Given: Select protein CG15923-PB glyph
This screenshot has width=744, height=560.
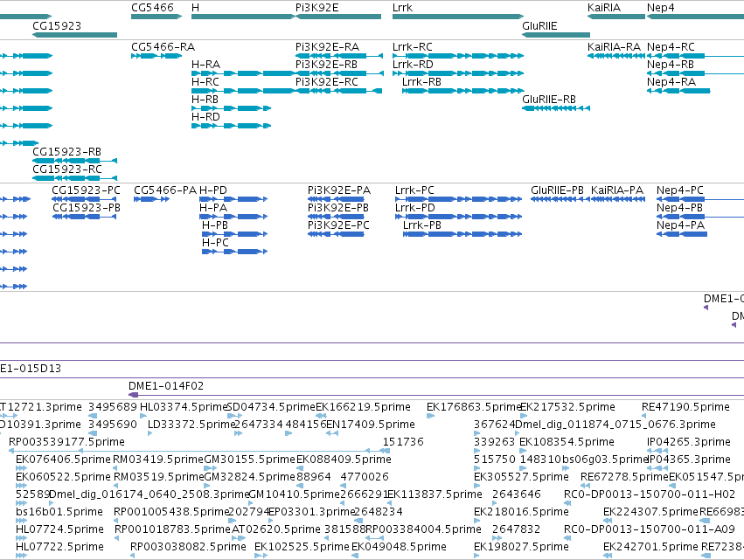Looking at the screenshot, I should coord(85,217).
